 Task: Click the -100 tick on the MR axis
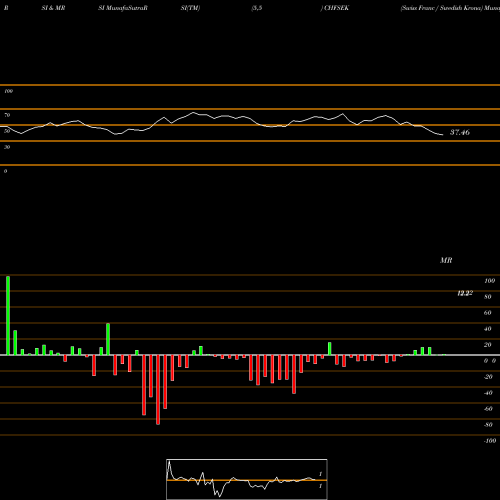(x=490, y=441)
